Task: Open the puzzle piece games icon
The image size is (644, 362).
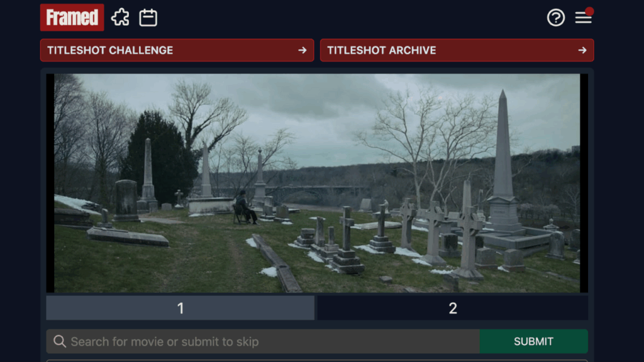Action: pyautogui.click(x=120, y=18)
